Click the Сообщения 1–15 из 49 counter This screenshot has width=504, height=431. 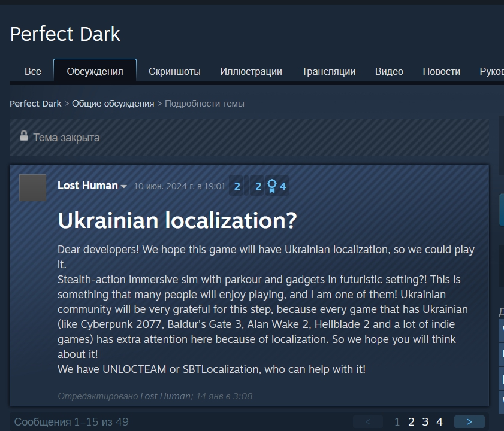pyautogui.click(x=71, y=421)
